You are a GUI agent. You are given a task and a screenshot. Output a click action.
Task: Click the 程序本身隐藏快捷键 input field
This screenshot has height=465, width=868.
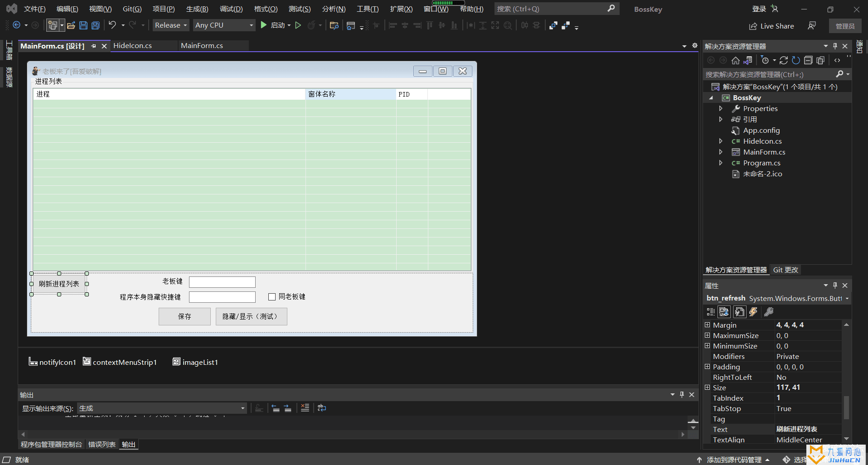(222, 297)
